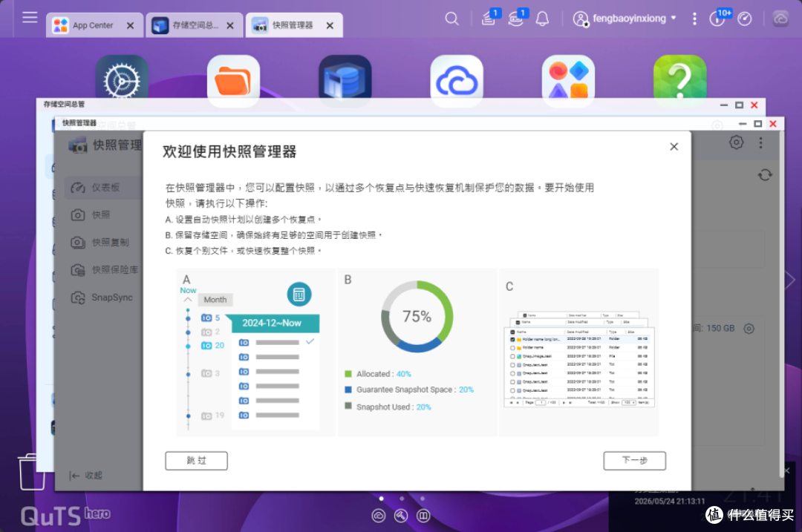Maximize the 快照管理器 window

[758, 124]
